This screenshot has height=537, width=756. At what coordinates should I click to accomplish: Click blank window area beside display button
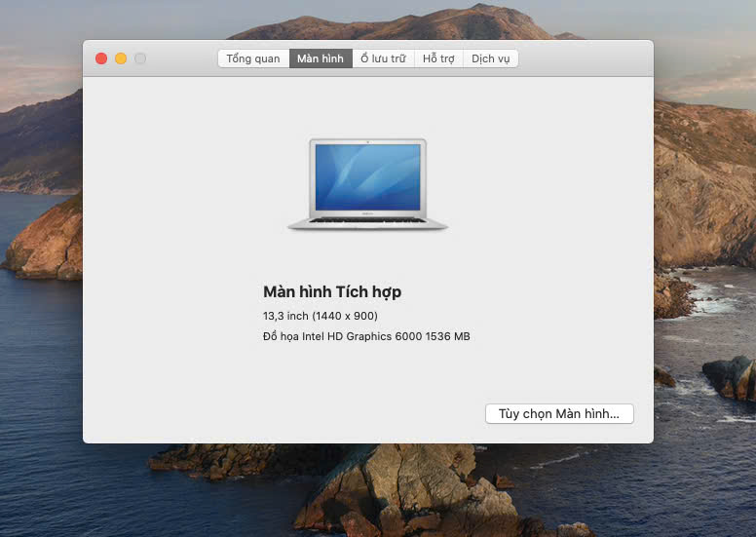tap(292, 414)
